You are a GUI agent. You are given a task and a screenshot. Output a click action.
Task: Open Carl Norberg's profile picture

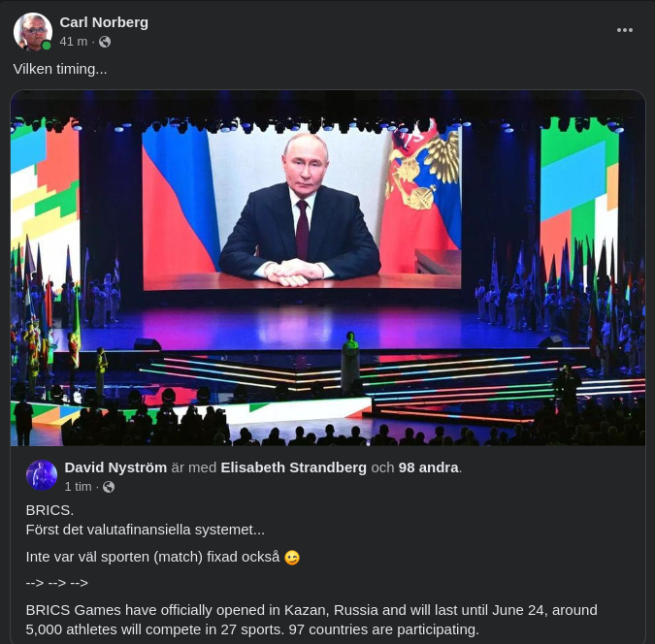(32, 31)
